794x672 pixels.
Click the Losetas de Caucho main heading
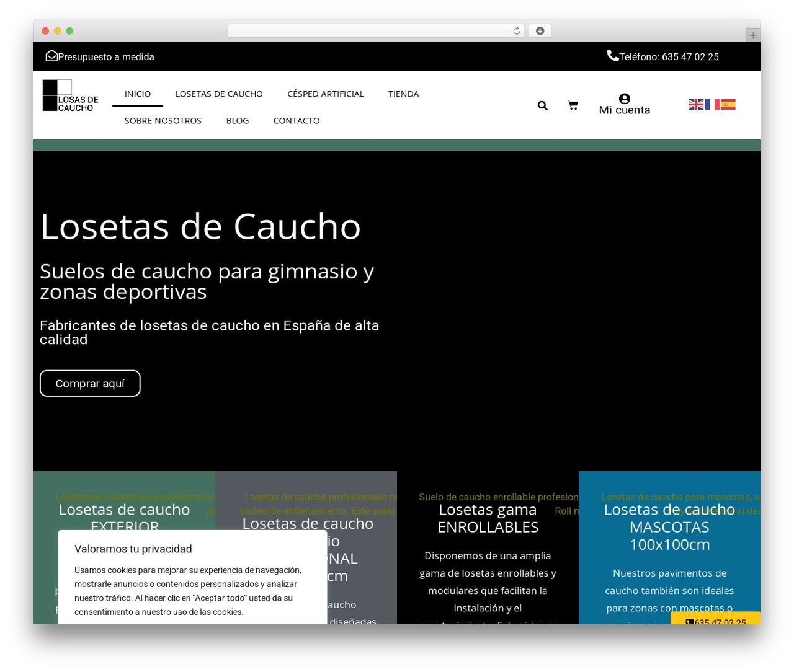(200, 226)
